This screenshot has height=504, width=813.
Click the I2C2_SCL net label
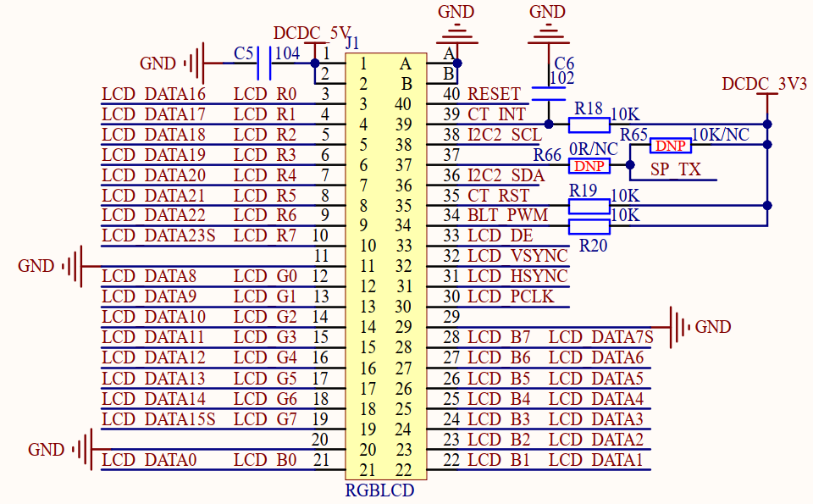(x=505, y=135)
